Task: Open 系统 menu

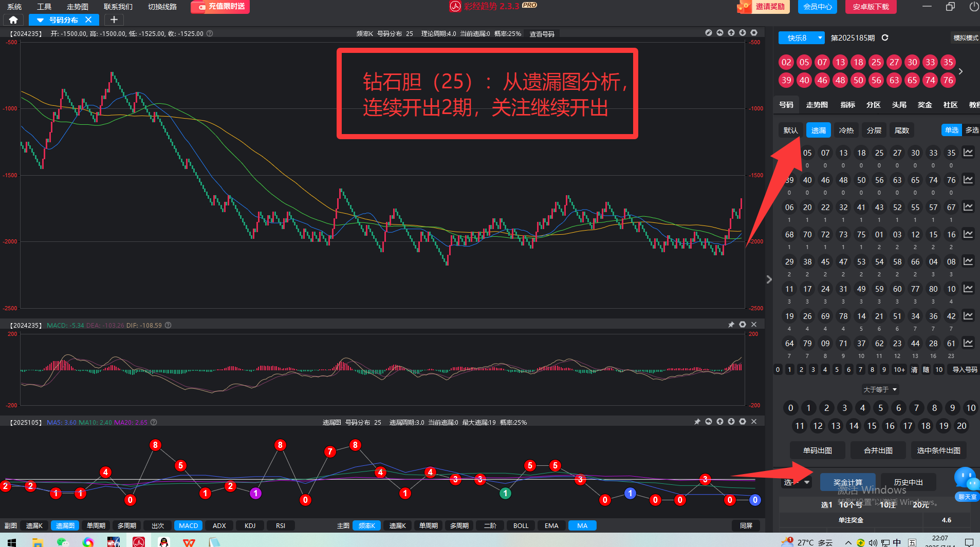Action: point(14,7)
